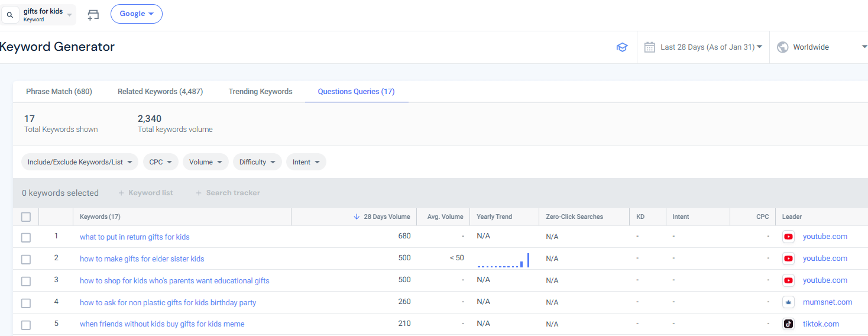Viewport: 868px width, 336px height.
Task: Click the search magnifier icon
Action: pyautogui.click(x=9, y=15)
